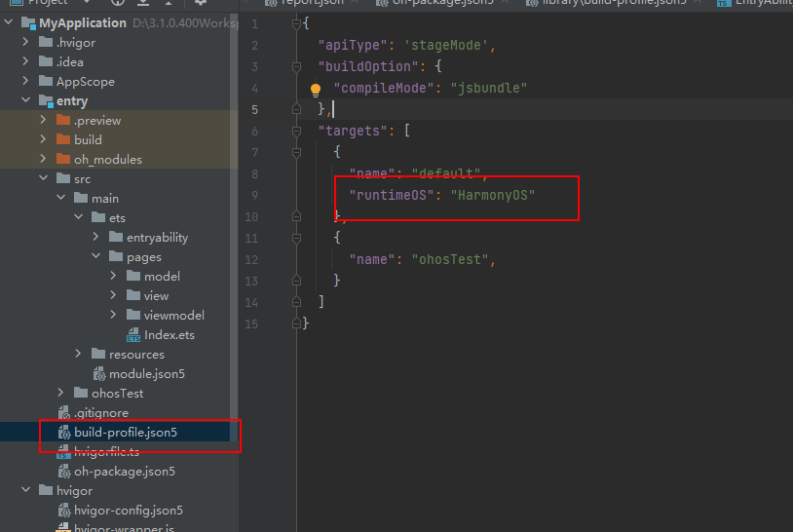Open build-profile.json5 in the entry folder
Image resolution: width=793 pixels, height=532 pixels.
pos(126,433)
